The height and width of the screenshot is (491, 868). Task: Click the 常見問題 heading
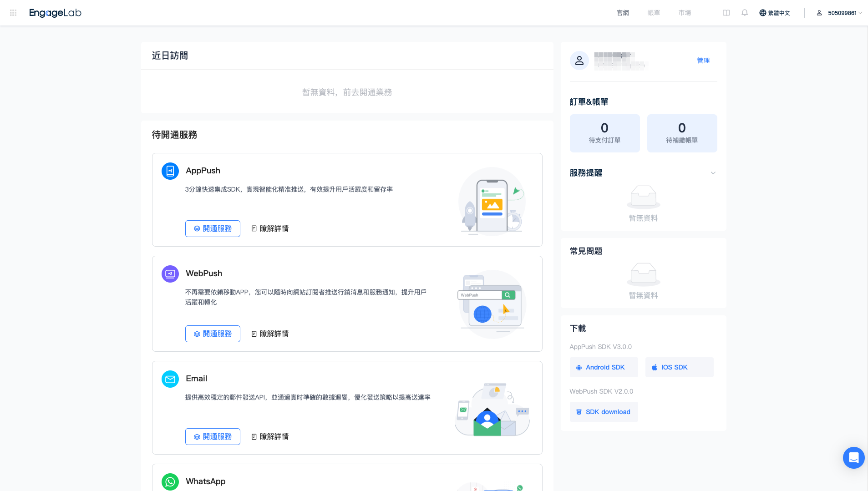[586, 251]
